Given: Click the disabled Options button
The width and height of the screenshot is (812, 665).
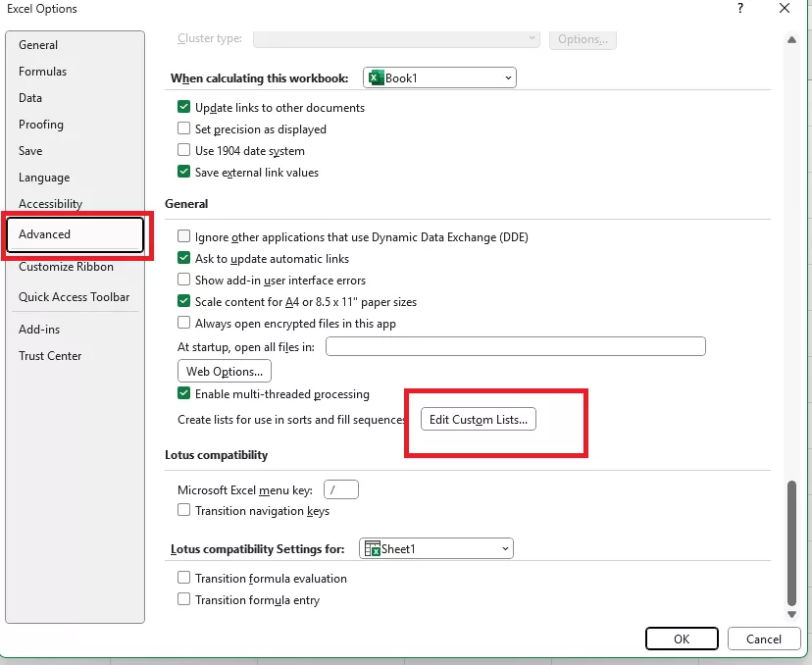Looking at the screenshot, I should pyautogui.click(x=583, y=39).
